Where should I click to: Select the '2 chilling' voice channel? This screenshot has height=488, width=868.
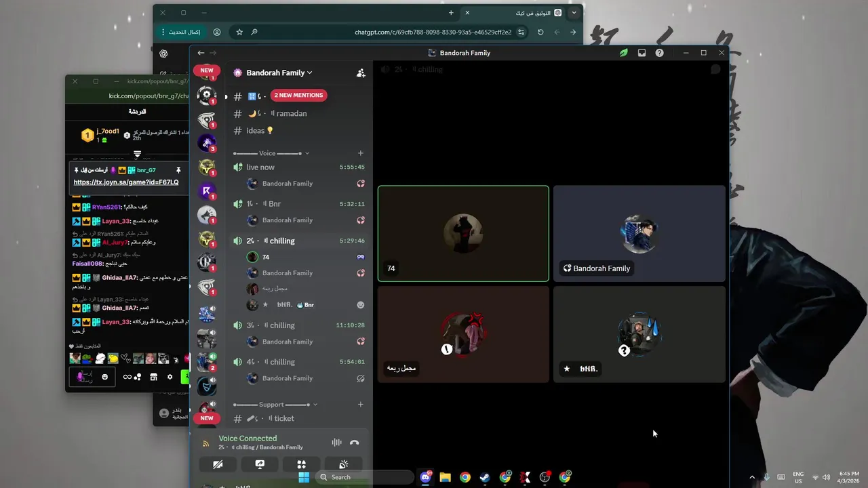pyautogui.click(x=300, y=241)
